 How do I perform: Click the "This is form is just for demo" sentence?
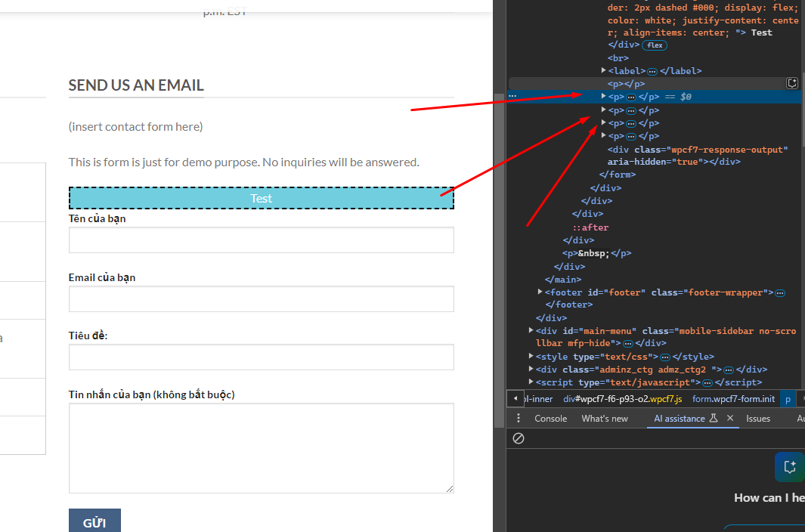pyautogui.click(x=244, y=162)
